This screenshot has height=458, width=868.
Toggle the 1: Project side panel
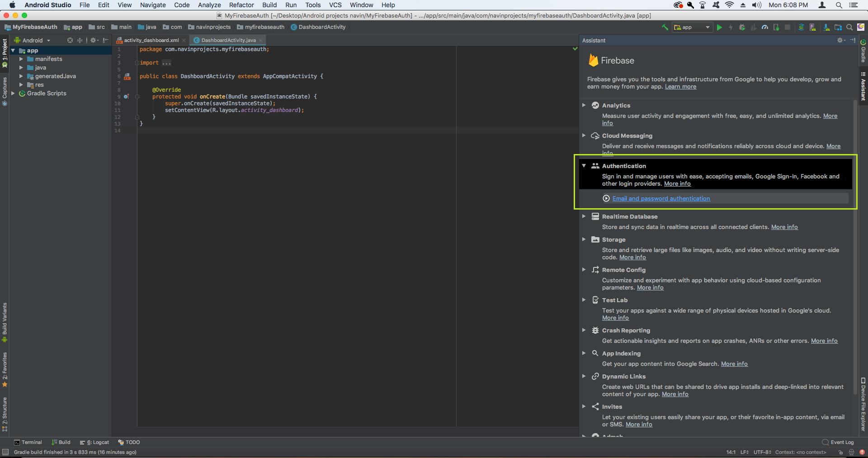click(5, 53)
